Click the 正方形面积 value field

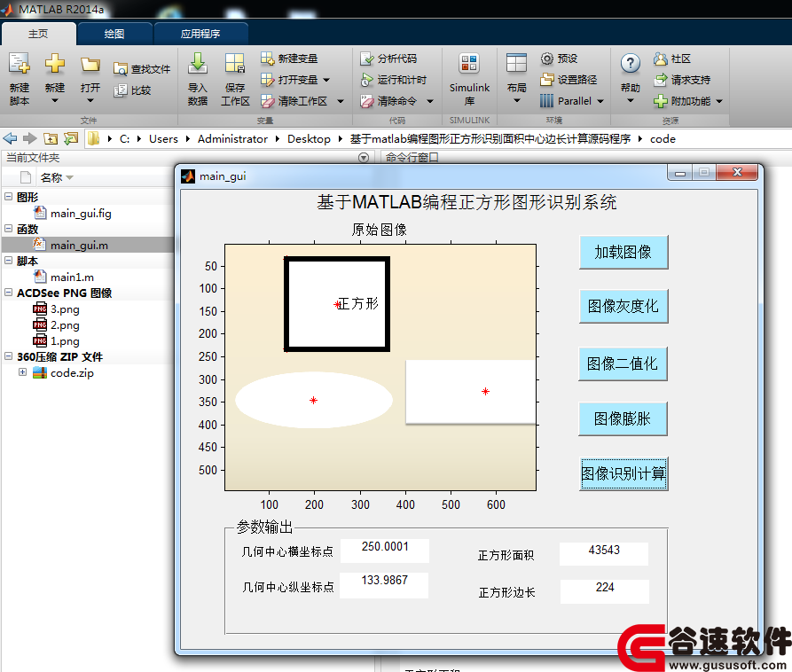click(604, 554)
